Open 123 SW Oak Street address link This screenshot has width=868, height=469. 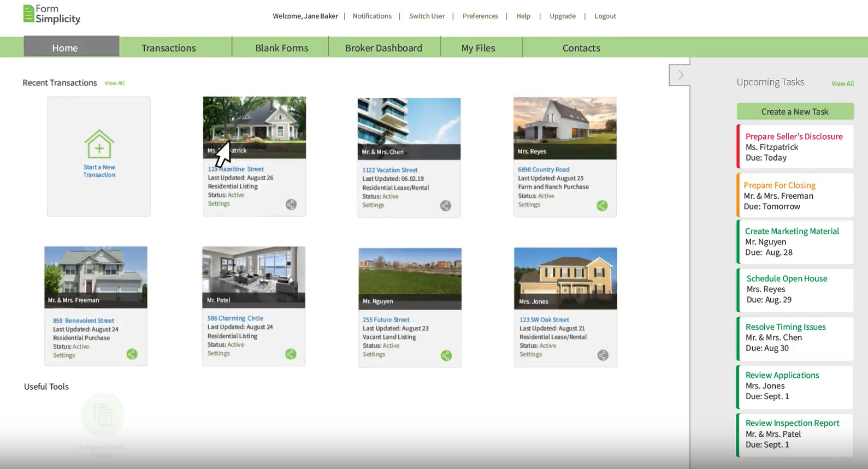544,320
